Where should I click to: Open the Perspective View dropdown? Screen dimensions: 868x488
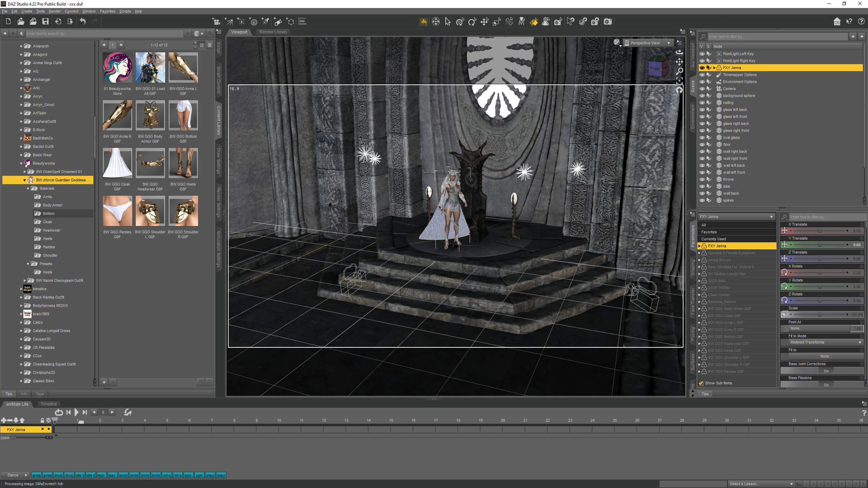[648, 43]
